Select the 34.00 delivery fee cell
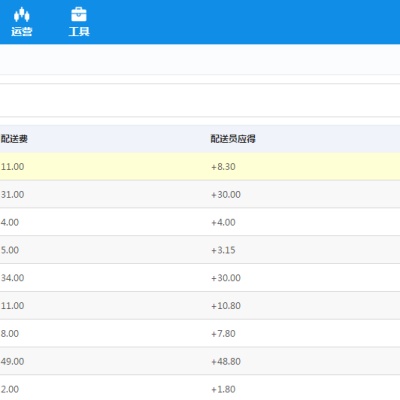Screen dimensions: 400x400 click(12, 278)
